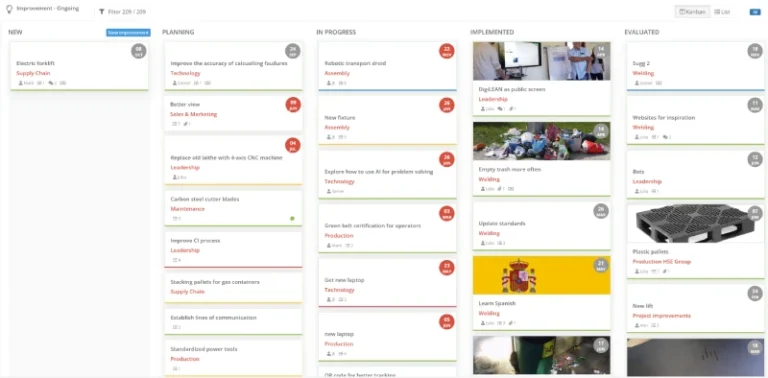Screen dimensions: 768x378
Task: Open Replace old lathe with 4-axis CNC machine
Action: (226, 158)
